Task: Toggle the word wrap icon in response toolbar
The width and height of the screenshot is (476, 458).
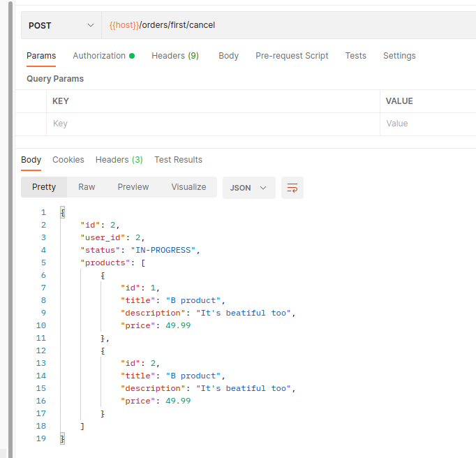Action: point(292,188)
